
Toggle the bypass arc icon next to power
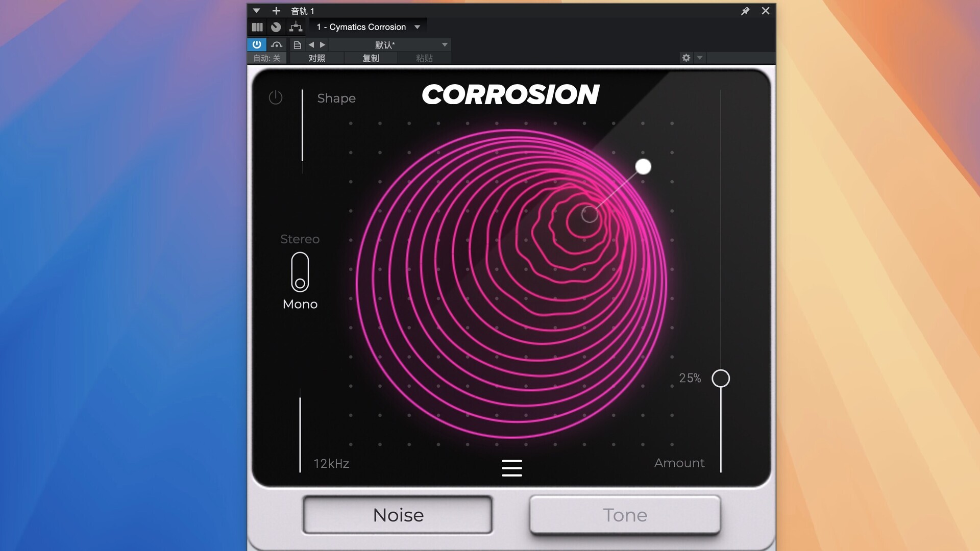[277, 45]
